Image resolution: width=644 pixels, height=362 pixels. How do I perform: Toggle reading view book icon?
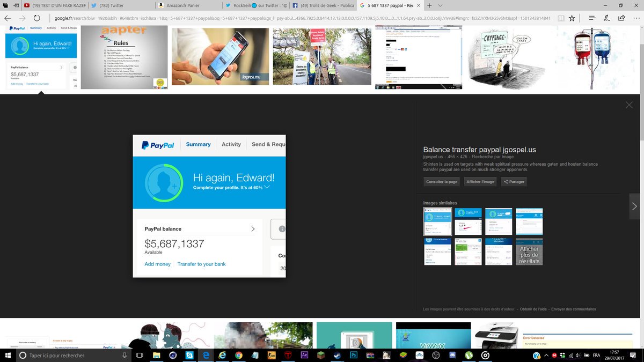coord(560,18)
